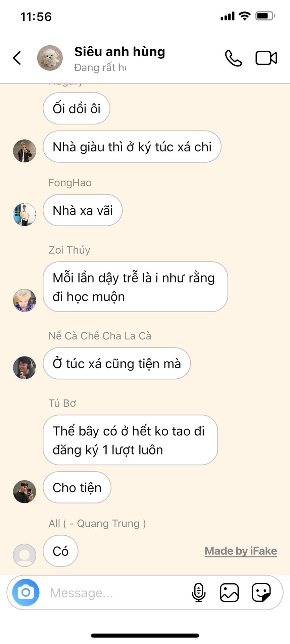Screen dimensions: 290x644
Task: Tap the sender name Nề Cà Chê Cha La Cà
Action: [100, 336]
